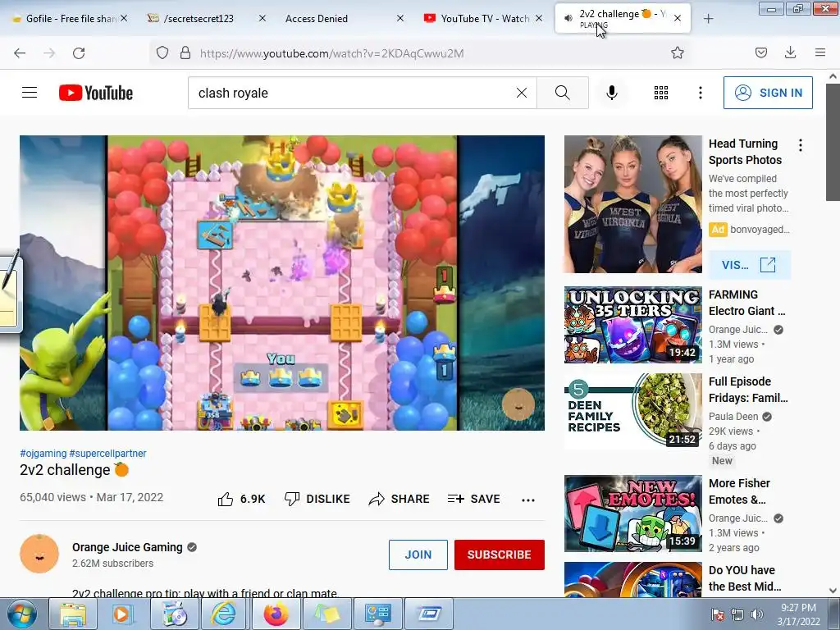Click the YouTube search magnifier button
The width and height of the screenshot is (840, 630).
(563, 93)
